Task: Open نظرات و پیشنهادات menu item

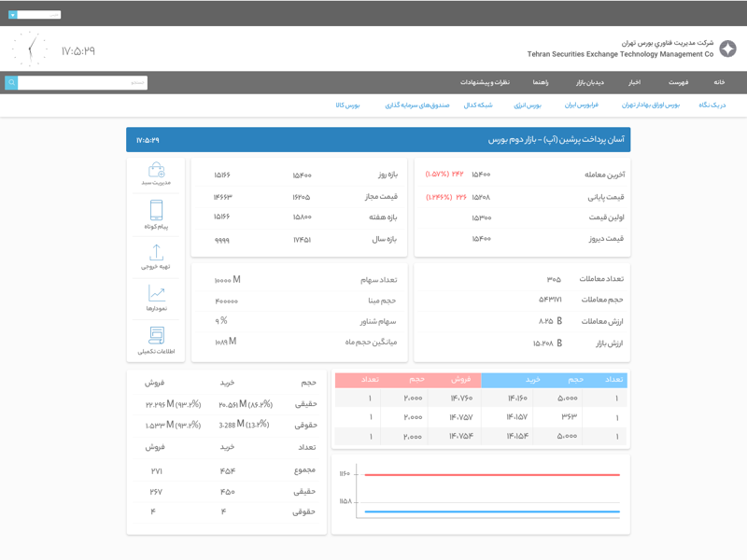Action: [x=485, y=83]
